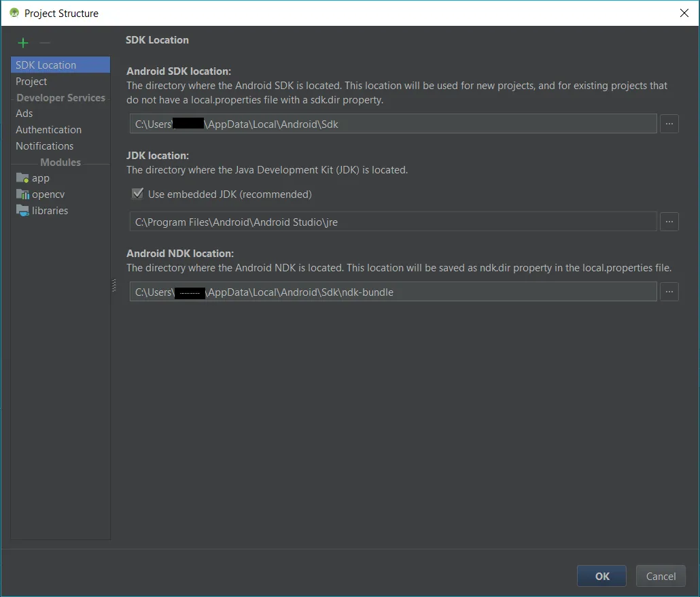700x597 pixels.
Task: Click the Android Studio icon in title bar
Action: pyautogui.click(x=14, y=13)
